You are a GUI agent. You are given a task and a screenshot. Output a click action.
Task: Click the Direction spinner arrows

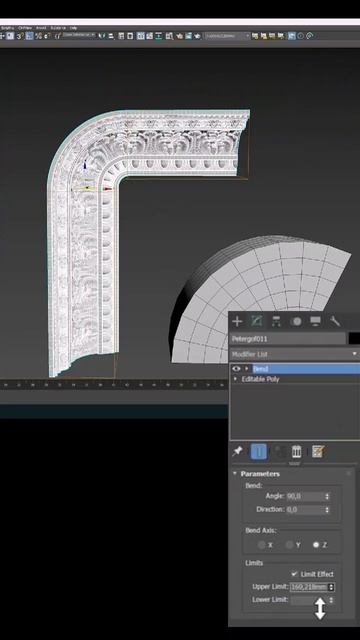327,510
